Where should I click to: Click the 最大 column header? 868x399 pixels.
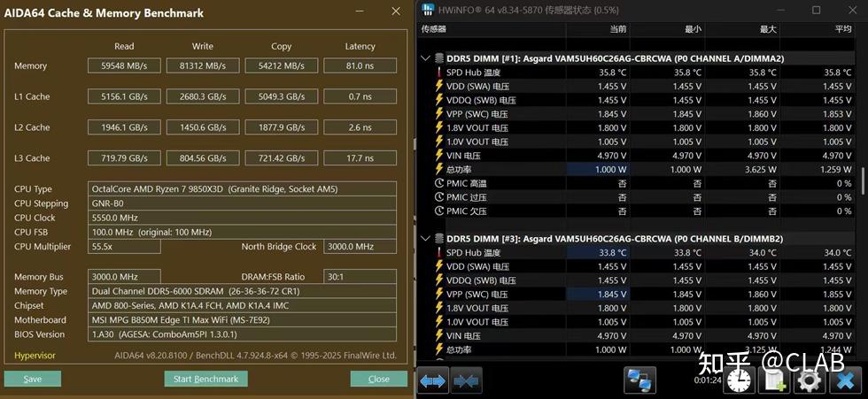[x=768, y=28]
